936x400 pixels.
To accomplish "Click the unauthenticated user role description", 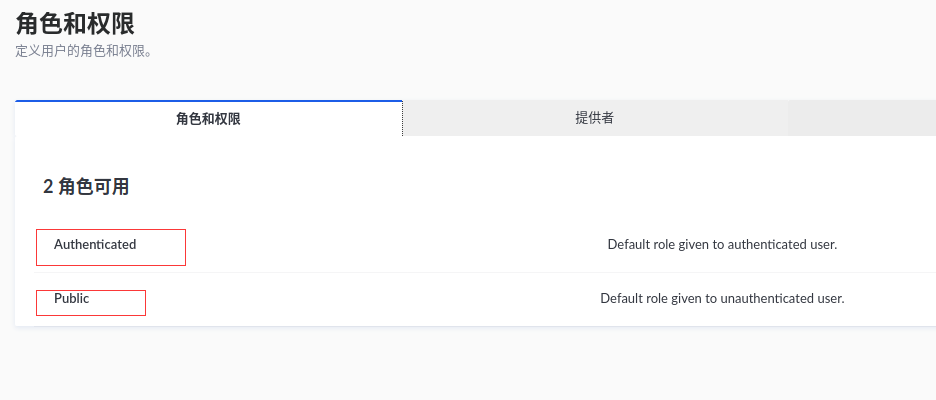I will pyautogui.click(x=722, y=298).
